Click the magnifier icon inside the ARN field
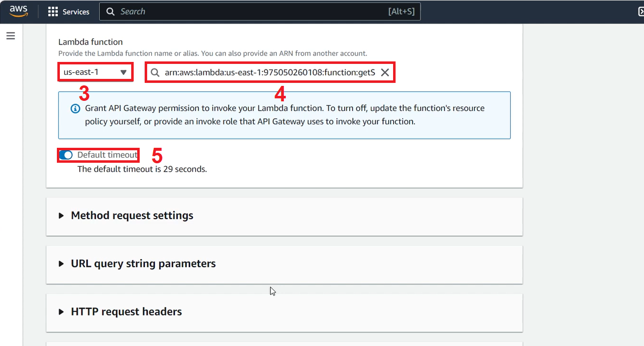The image size is (644, 346). [155, 72]
